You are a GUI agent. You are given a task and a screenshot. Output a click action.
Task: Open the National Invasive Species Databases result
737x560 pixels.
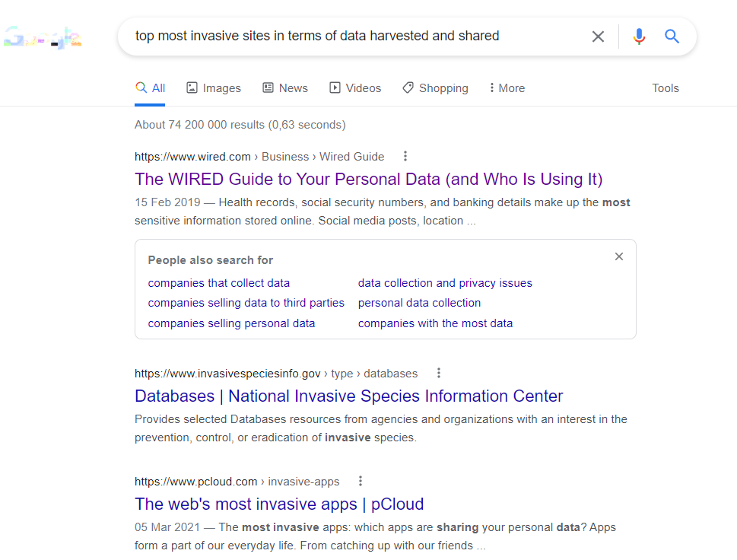click(348, 396)
